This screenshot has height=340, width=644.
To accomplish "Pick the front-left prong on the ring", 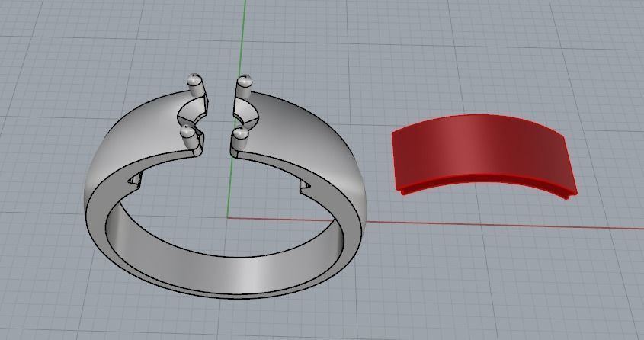I will click(188, 137).
